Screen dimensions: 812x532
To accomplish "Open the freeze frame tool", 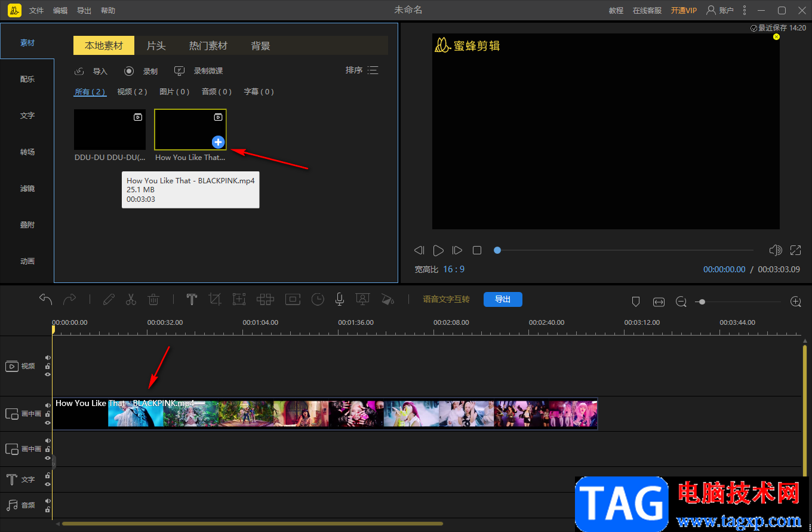I will 293,299.
